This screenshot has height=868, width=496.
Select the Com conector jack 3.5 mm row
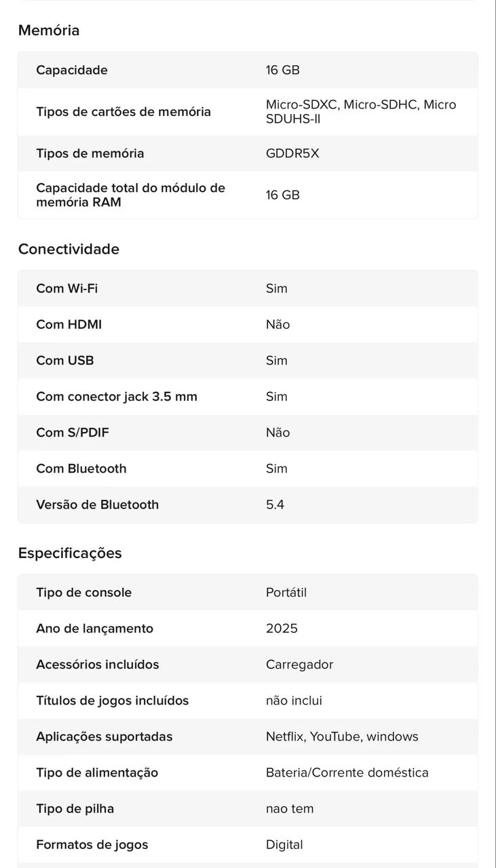[x=248, y=396]
